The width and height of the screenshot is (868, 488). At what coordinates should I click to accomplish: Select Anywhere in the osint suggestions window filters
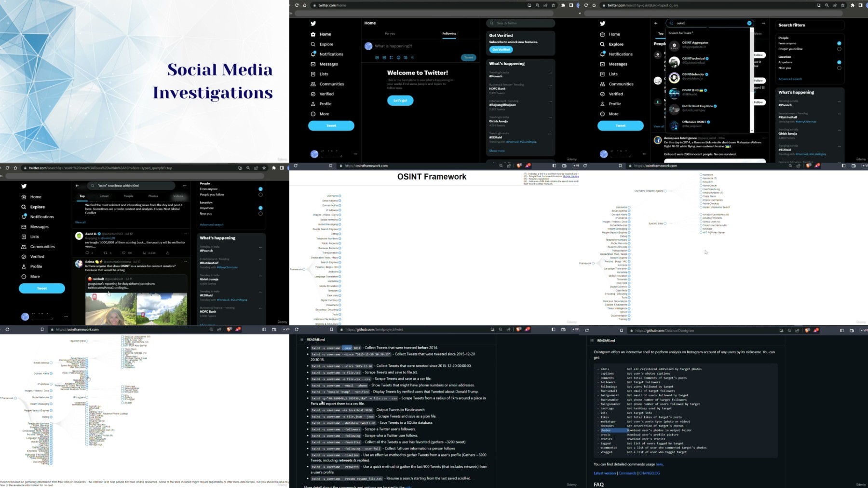839,62
